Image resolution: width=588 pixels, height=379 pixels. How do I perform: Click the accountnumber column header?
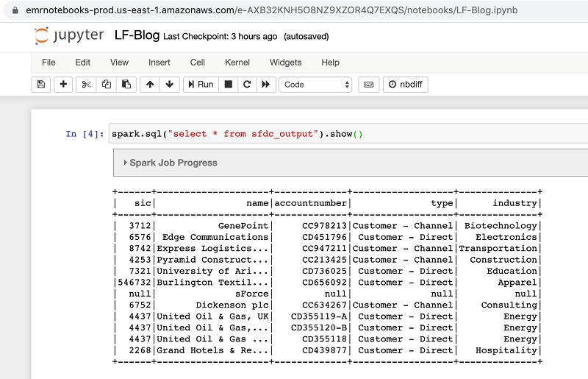(x=310, y=203)
